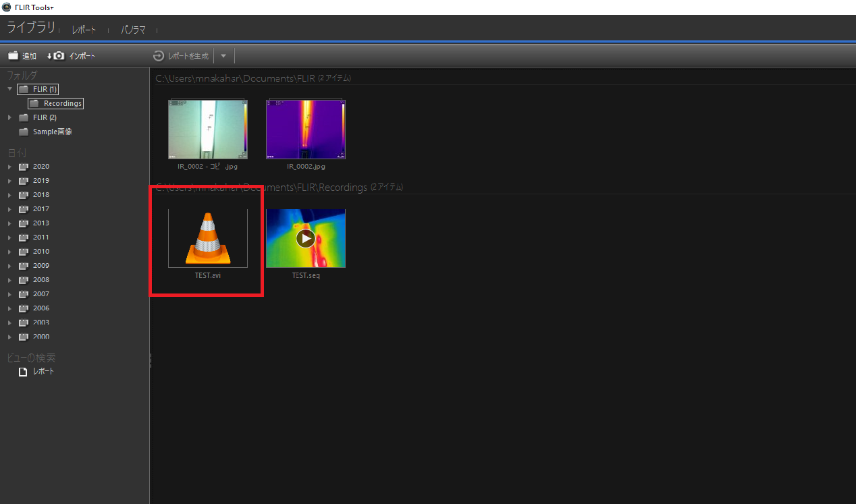Screen dimensions: 856x504
Task: Select the 2020 date entry in the sidebar
Action: (x=41, y=166)
